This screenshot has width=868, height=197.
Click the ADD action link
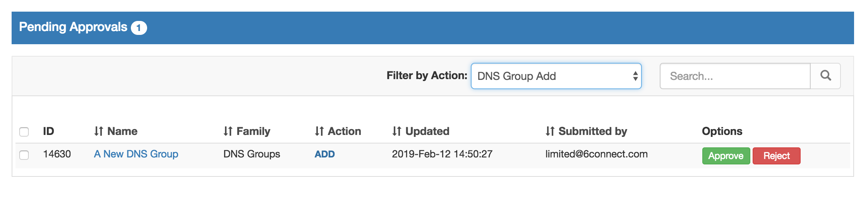pos(324,154)
